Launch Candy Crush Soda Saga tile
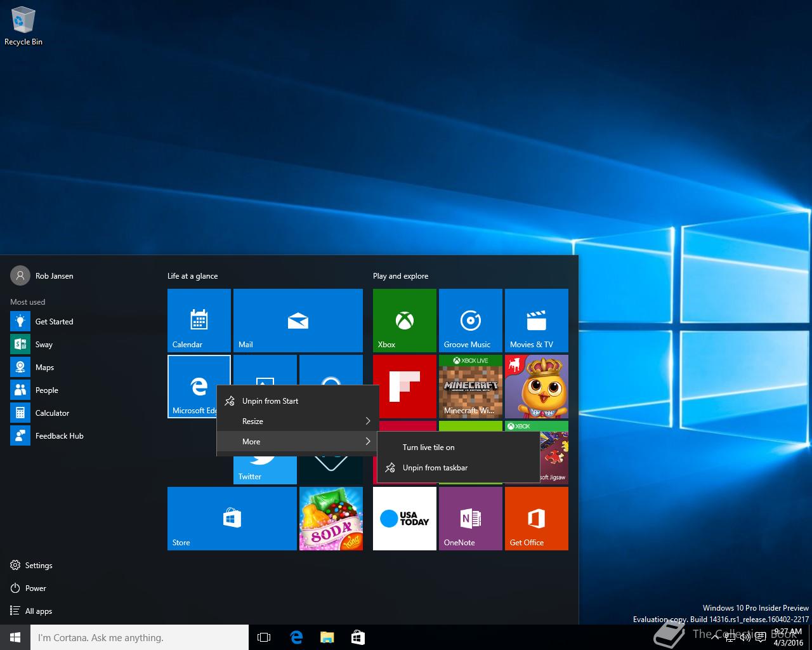 tap(331, 519)
